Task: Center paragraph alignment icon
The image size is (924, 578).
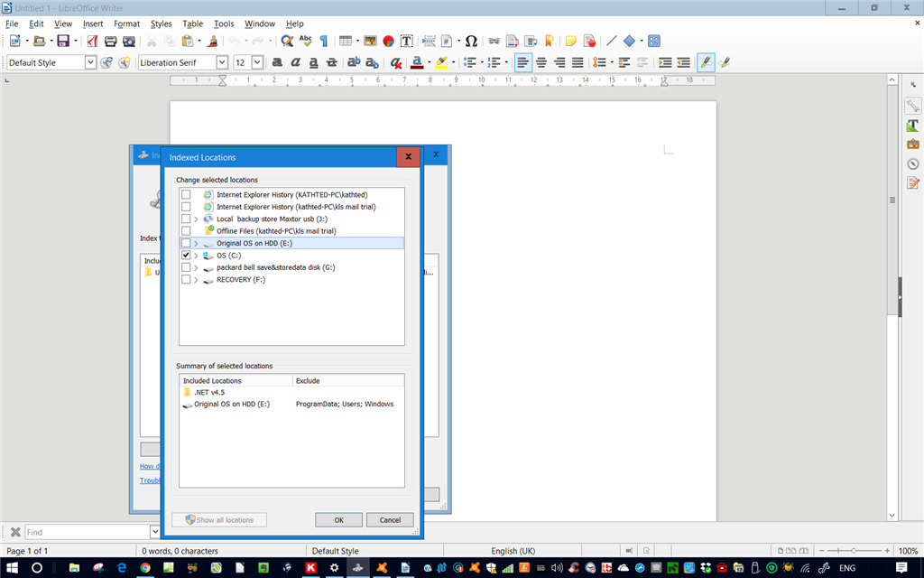Action: click(541, 62)
